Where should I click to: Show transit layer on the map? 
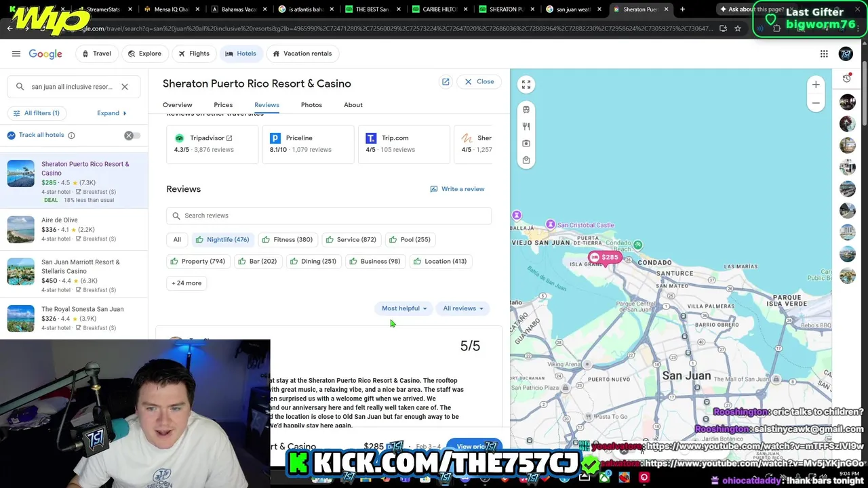526,110
